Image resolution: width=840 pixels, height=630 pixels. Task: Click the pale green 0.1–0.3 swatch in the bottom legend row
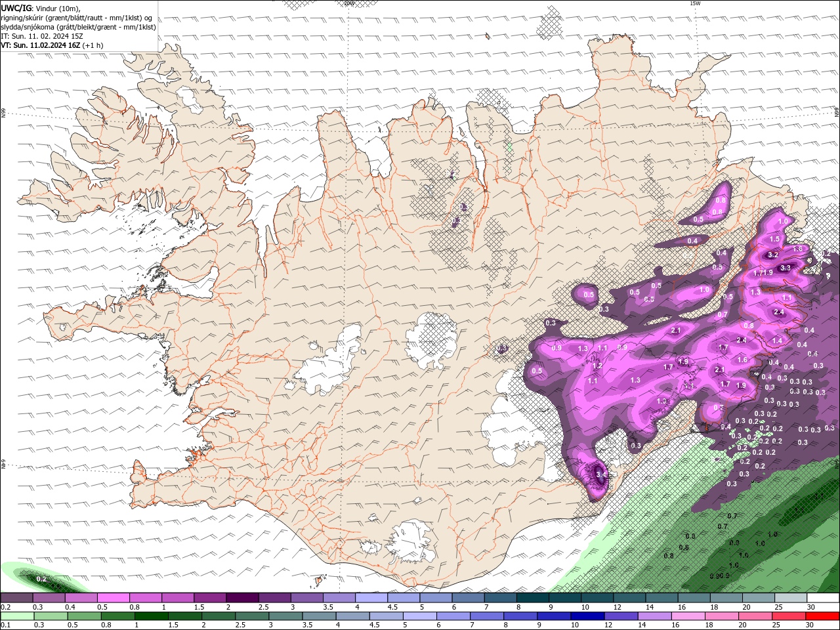pos(17,616)
